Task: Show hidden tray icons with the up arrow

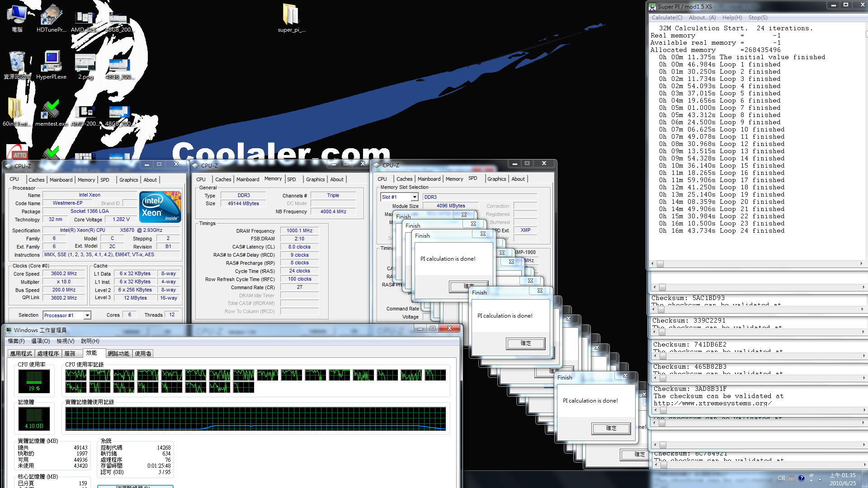Action: click(820, 479)
